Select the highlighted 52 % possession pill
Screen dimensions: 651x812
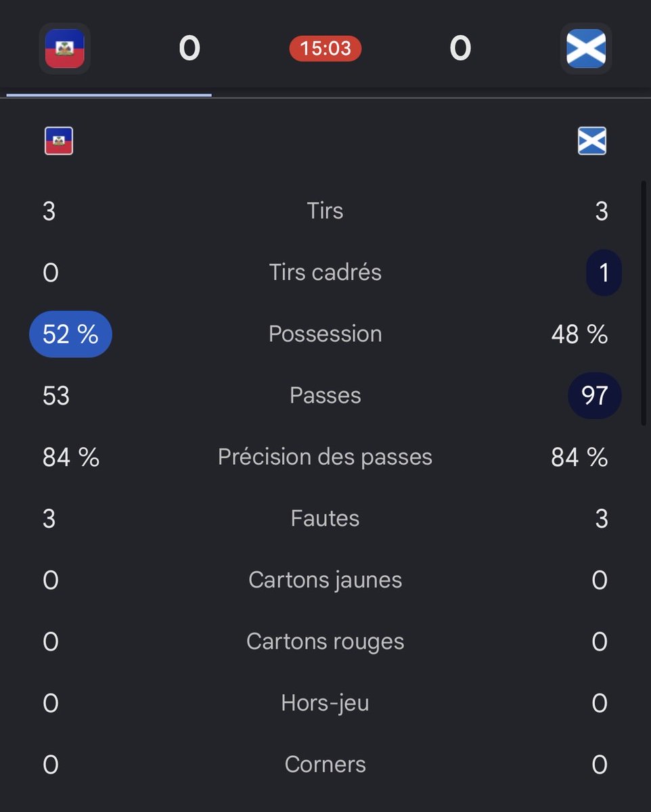tap(70, 334)
